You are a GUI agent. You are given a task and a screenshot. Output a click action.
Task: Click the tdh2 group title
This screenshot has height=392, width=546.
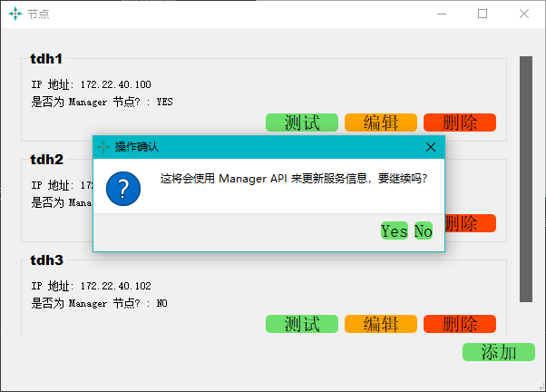(x=46, y=160)
